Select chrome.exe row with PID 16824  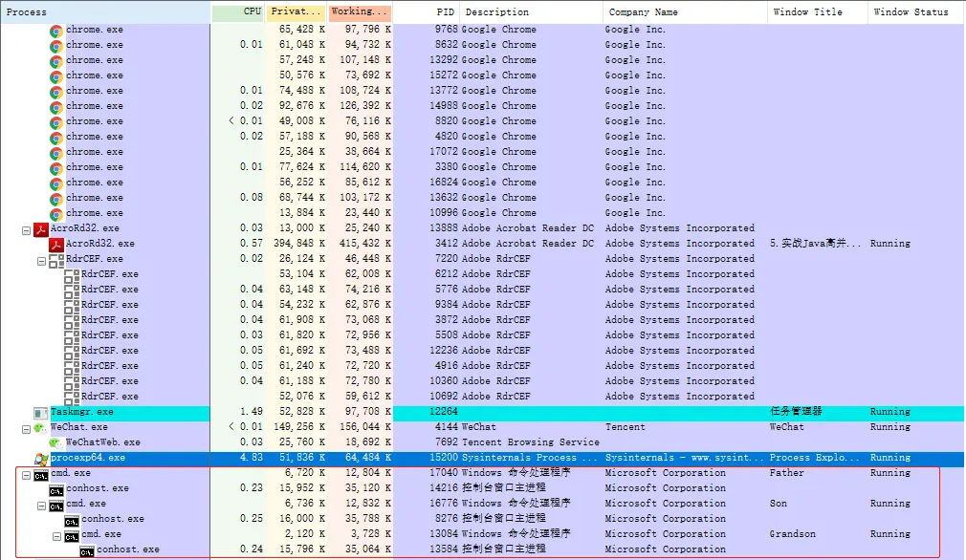pos(482,183)
